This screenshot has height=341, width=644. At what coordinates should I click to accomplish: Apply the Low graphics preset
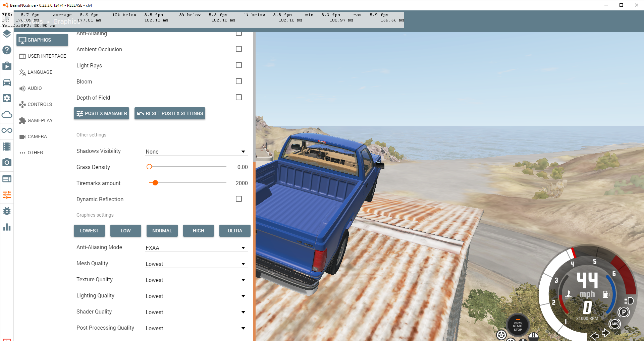pyautogui.click(x=126, y=231)
